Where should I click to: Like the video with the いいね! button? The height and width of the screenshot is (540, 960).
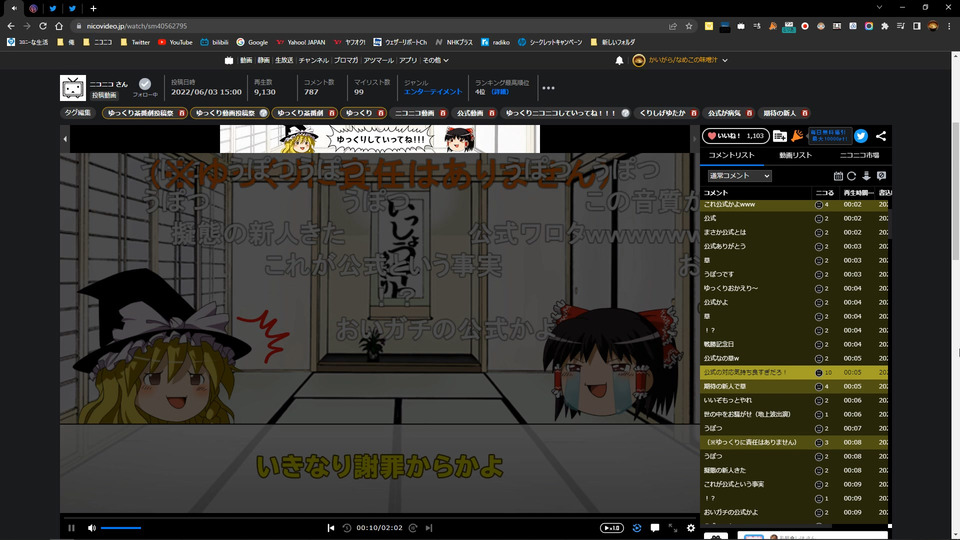(736, 136)
